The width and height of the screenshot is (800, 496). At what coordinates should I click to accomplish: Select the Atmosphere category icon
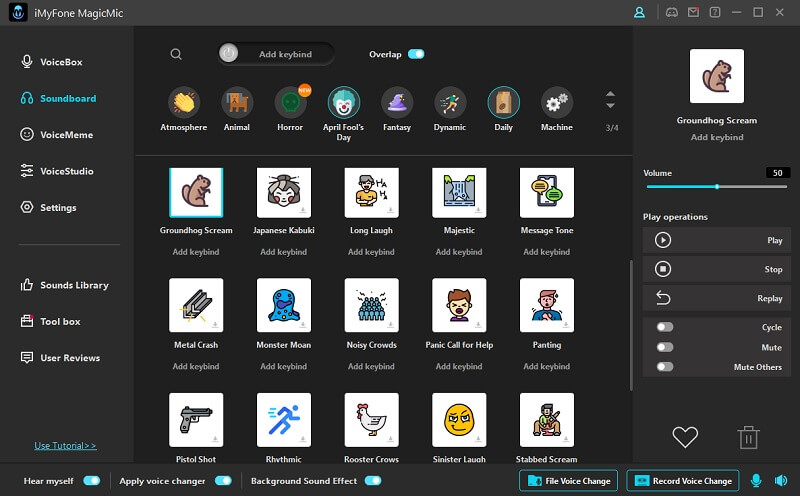click(184, 103)
